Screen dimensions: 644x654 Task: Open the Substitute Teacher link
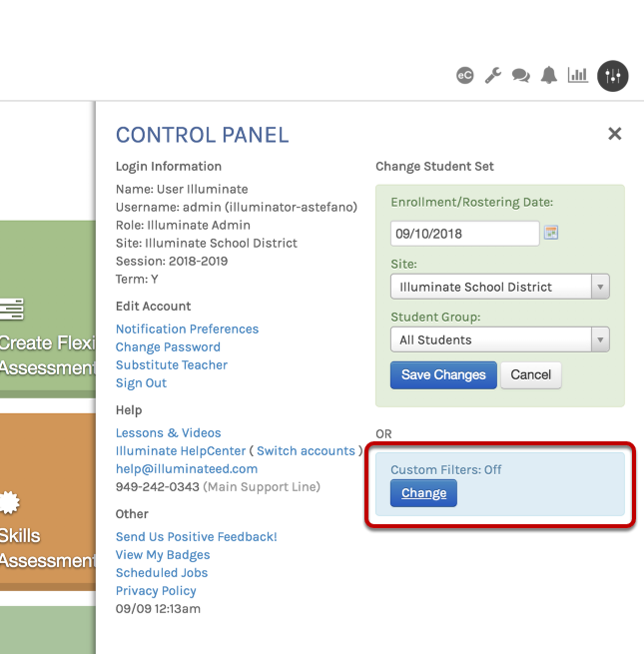pos(172,365)
